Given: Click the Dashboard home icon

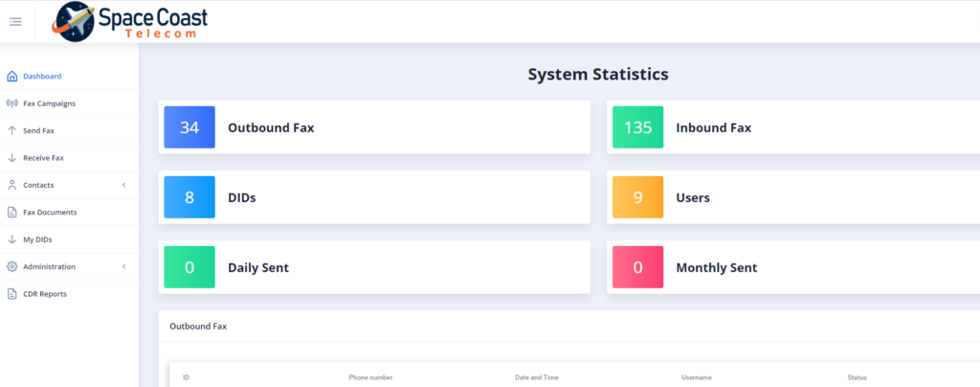Looking at the screenshot, I should point(11,77).
